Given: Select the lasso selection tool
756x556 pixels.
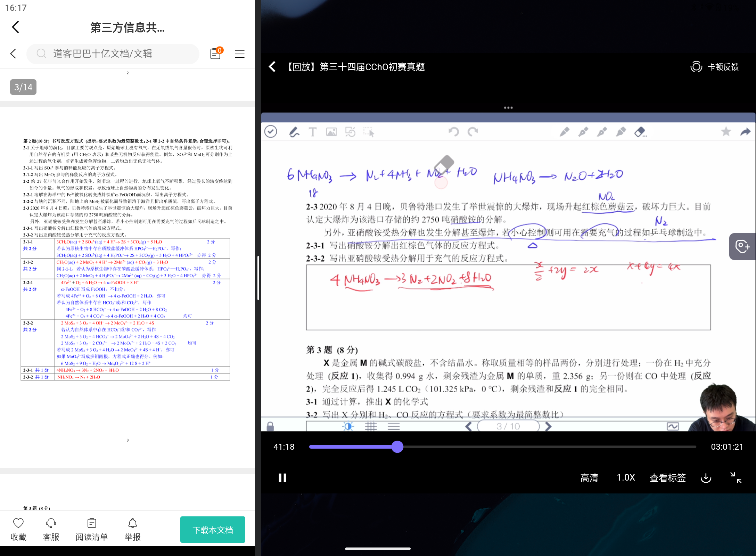Looking at the screenshot, I should [x=369, y=132].
